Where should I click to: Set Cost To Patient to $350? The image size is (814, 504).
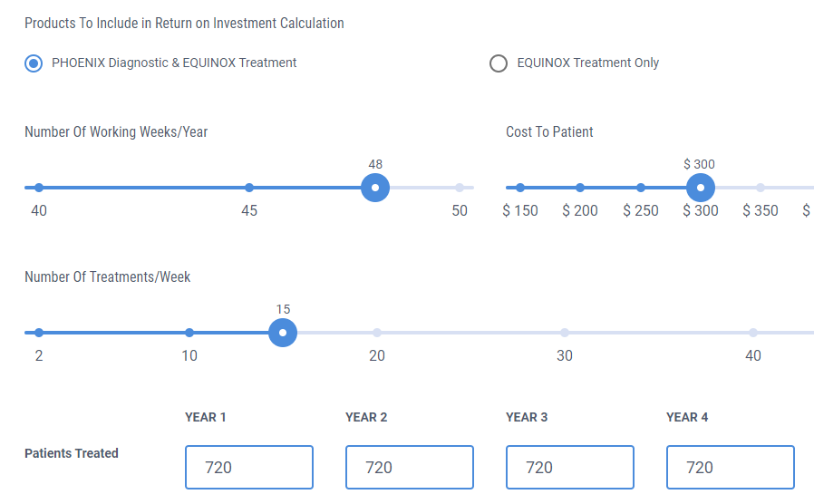tap(760, 188)
